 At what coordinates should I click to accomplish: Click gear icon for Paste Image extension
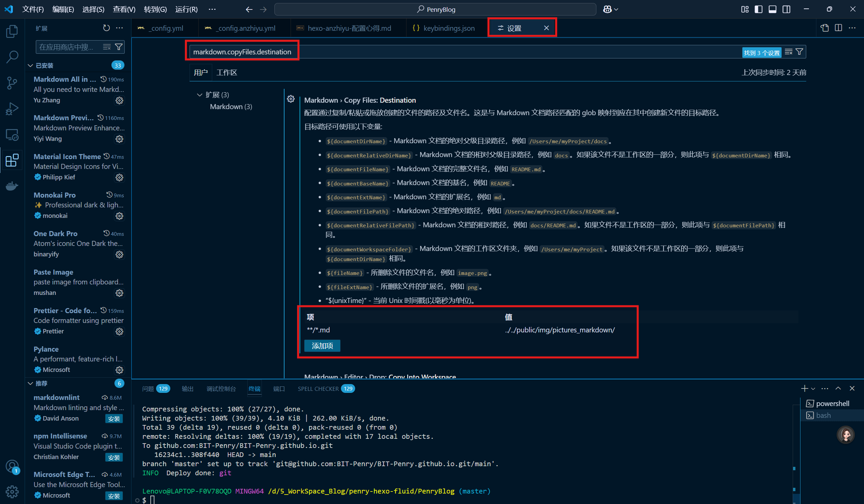[x=119, y=293]
